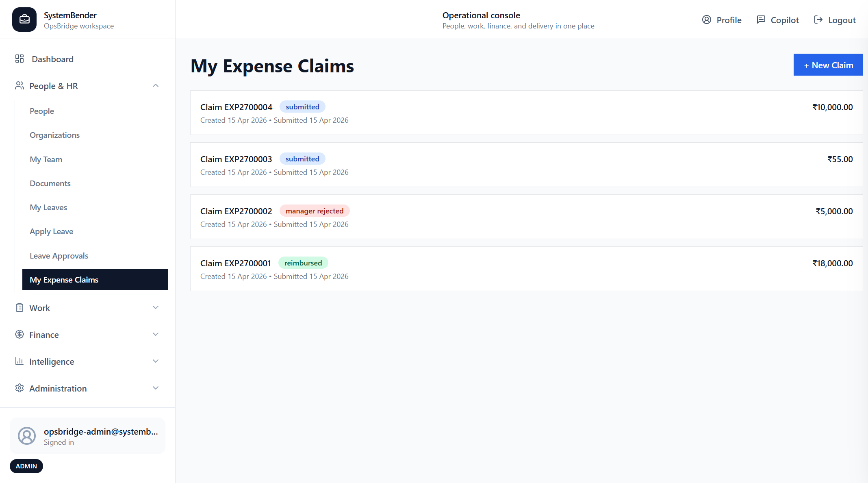Click the ₹55.00 amount

840,159
